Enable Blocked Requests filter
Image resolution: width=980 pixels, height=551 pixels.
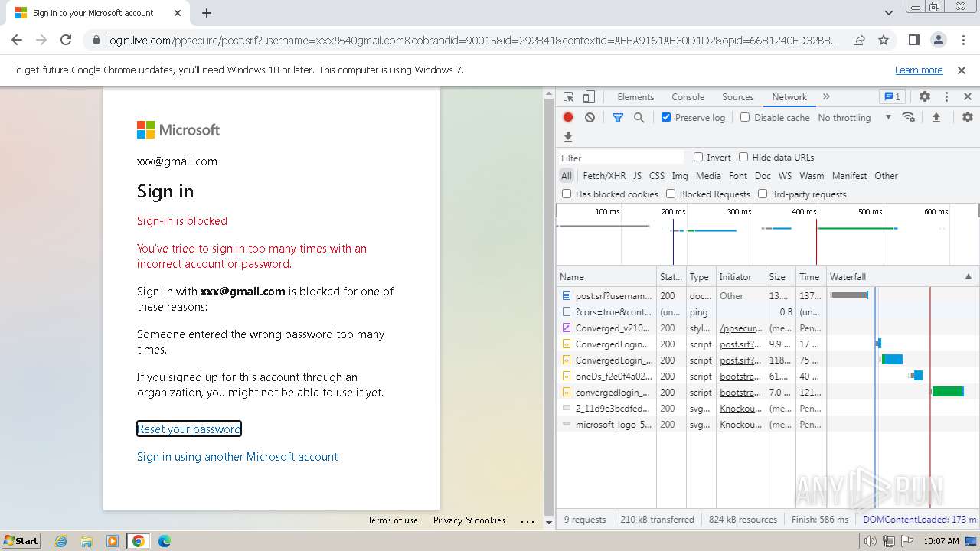tap(671, 194)
